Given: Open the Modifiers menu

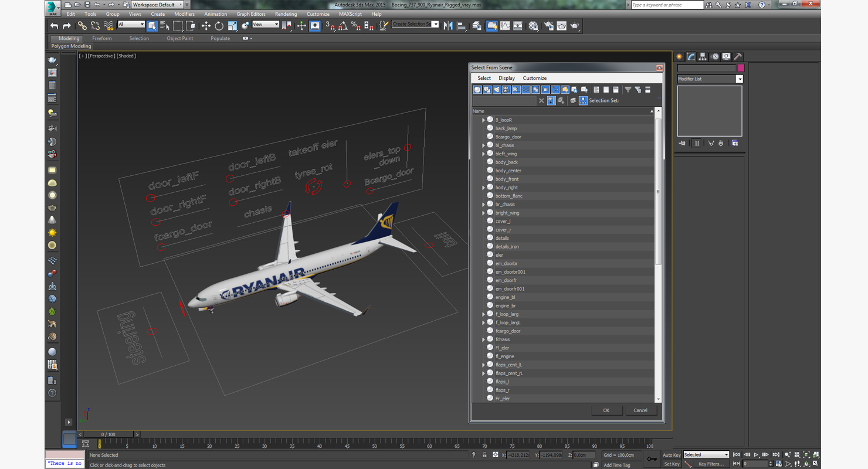Looking at the screenshot, I should [x=184, y=14].
